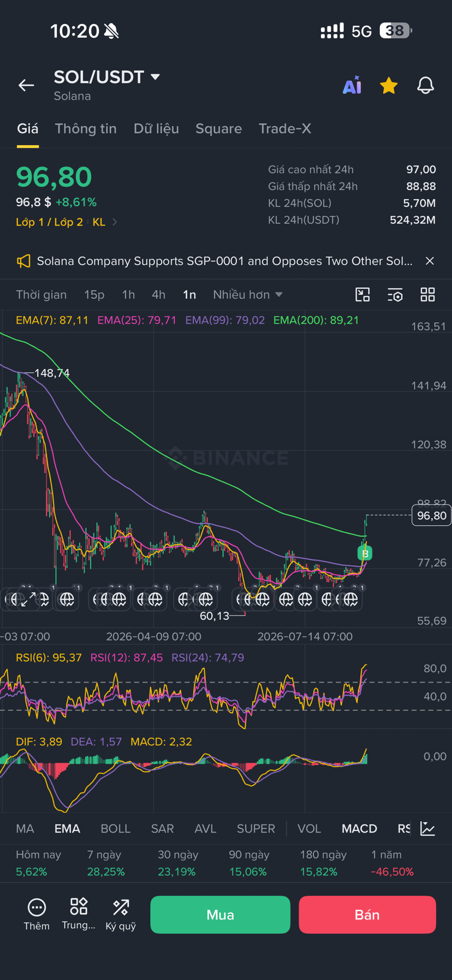The height and width of the screenshot is (980, 452).
Task: Switch to the Square tab
Action: 218,129
